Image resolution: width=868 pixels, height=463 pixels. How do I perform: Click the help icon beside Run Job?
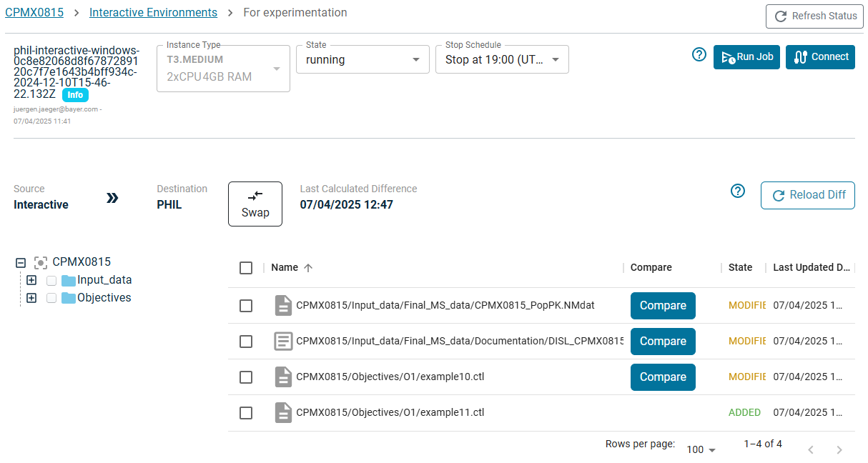point(699,55)
